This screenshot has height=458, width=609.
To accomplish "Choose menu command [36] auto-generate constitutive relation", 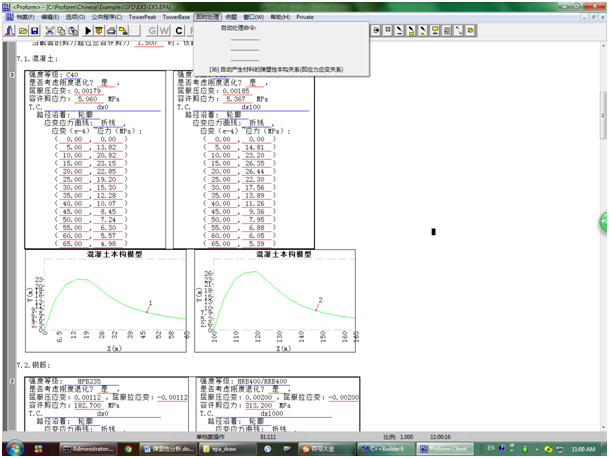I will point(276,70).
